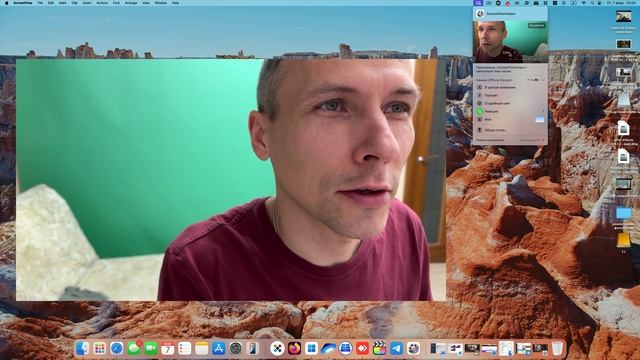Open Control Center from menu bar
This screenshot has height=360, width=640.
pos(599,3)
